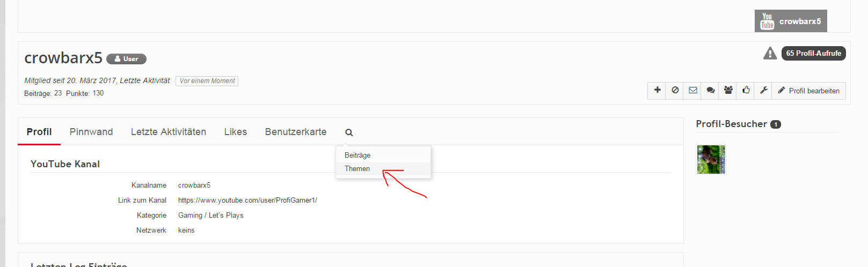This screenshot has width=868, height=267.
Task: Click the warning triangle report icon
Action: [x=770, y=54]
